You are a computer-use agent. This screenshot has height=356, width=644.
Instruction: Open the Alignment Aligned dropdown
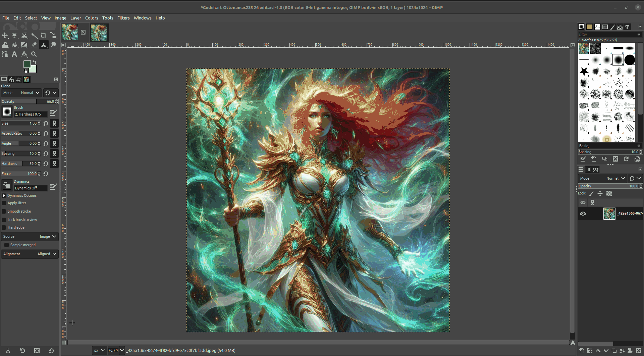click(x=30, y=254)
